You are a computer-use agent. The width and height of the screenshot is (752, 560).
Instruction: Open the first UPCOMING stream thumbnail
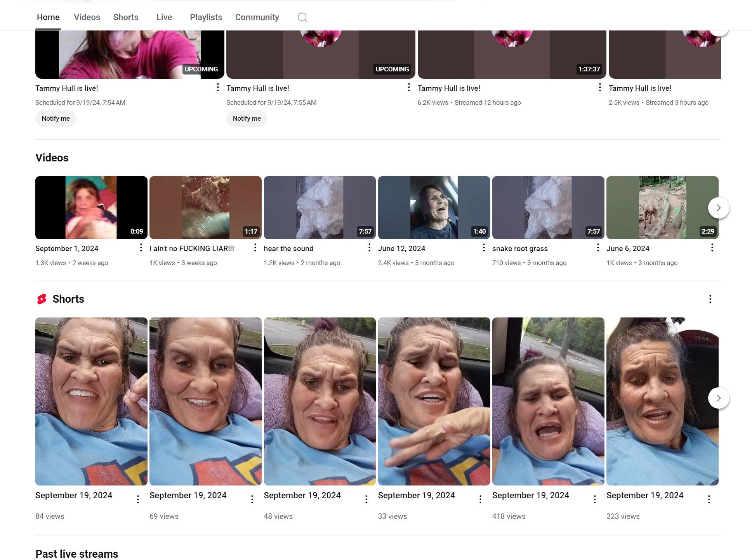130,55
